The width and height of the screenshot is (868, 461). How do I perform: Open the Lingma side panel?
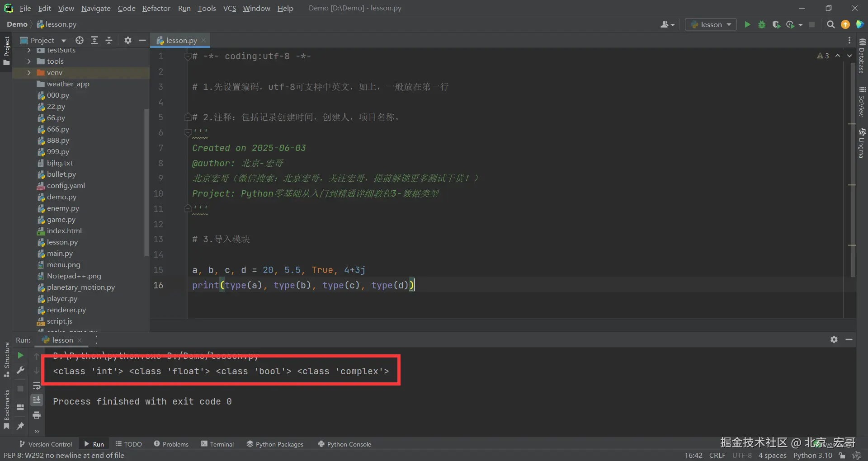(862, 143)
